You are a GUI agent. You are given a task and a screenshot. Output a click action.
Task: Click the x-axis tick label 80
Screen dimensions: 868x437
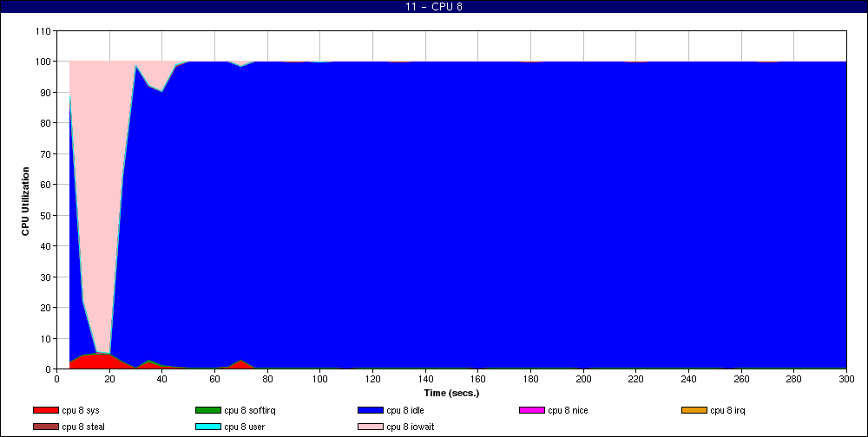click(267, 379)
